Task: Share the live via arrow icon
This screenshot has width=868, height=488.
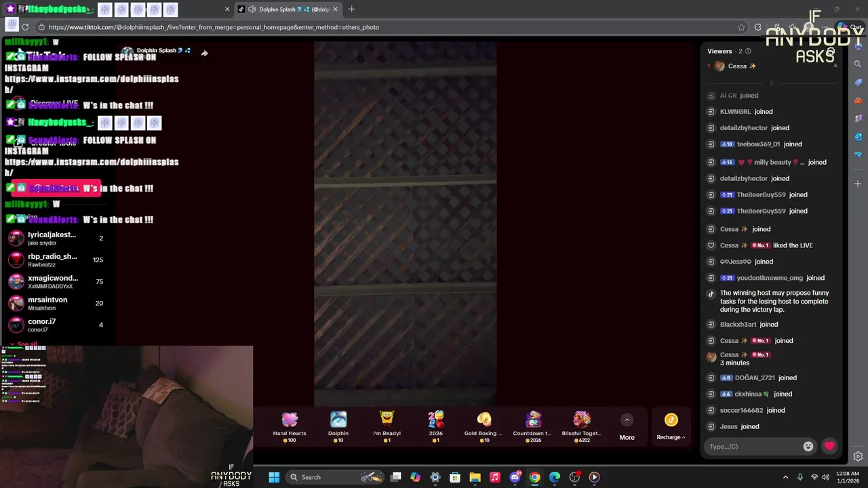Action: (204, 53)
